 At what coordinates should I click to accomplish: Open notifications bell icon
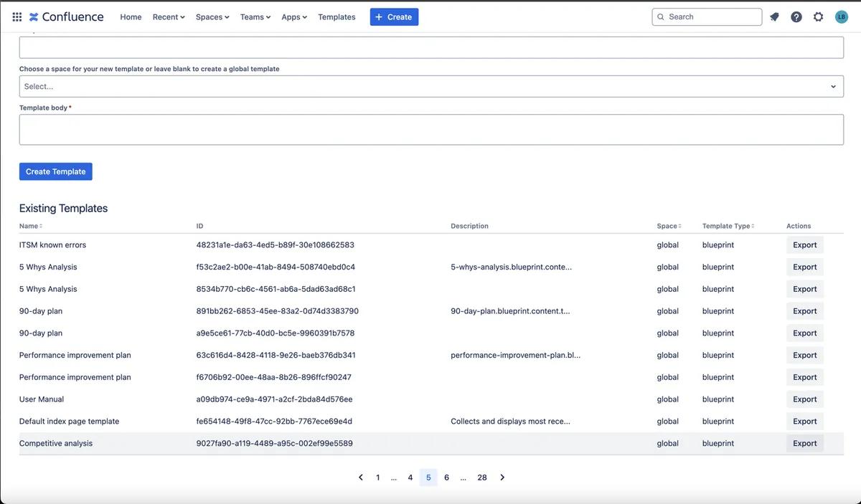[775, 16]
